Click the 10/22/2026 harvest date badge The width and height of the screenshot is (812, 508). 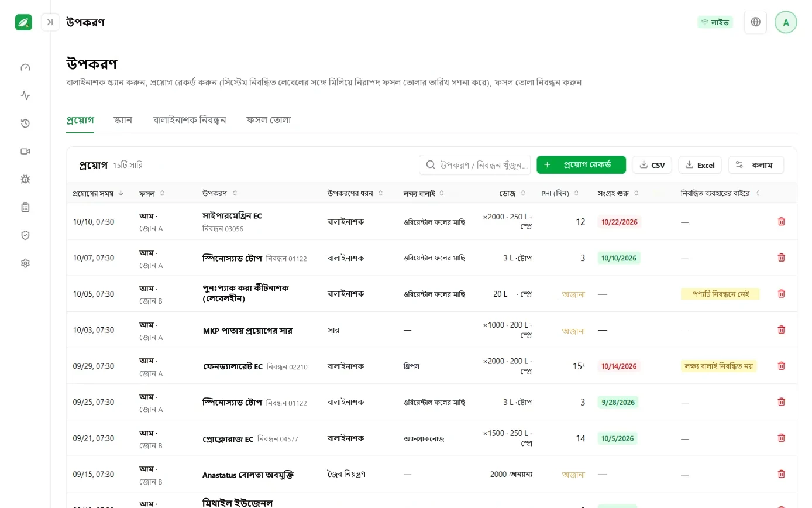click(x=620, y=222)
